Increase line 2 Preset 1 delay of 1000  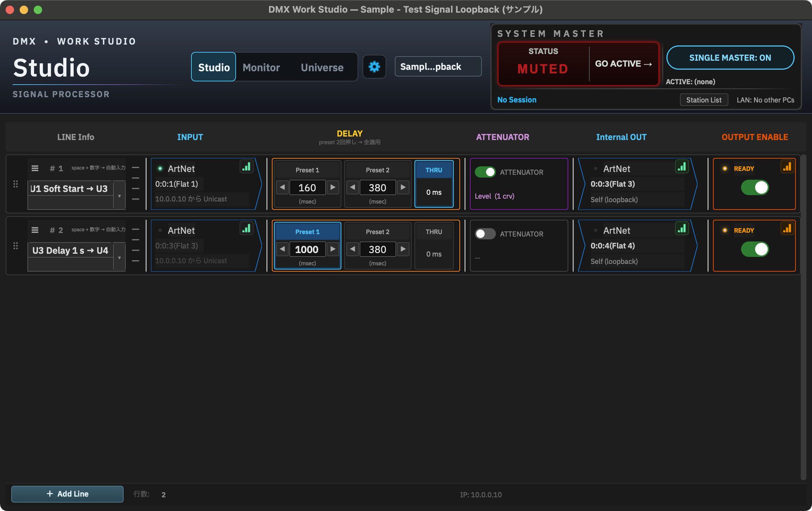[x=333, y=249]
